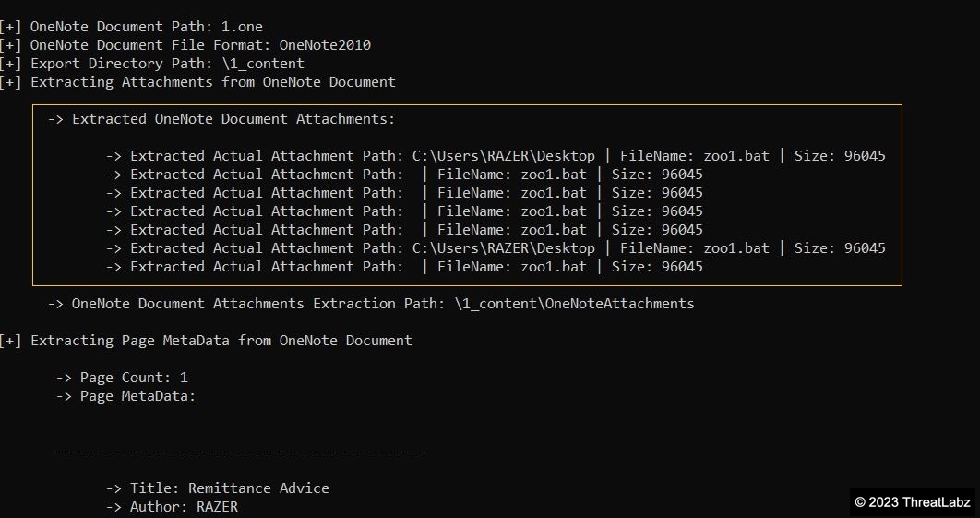Click the \1_content\OneNoteAttachments extraction path

tap(574, 304)
